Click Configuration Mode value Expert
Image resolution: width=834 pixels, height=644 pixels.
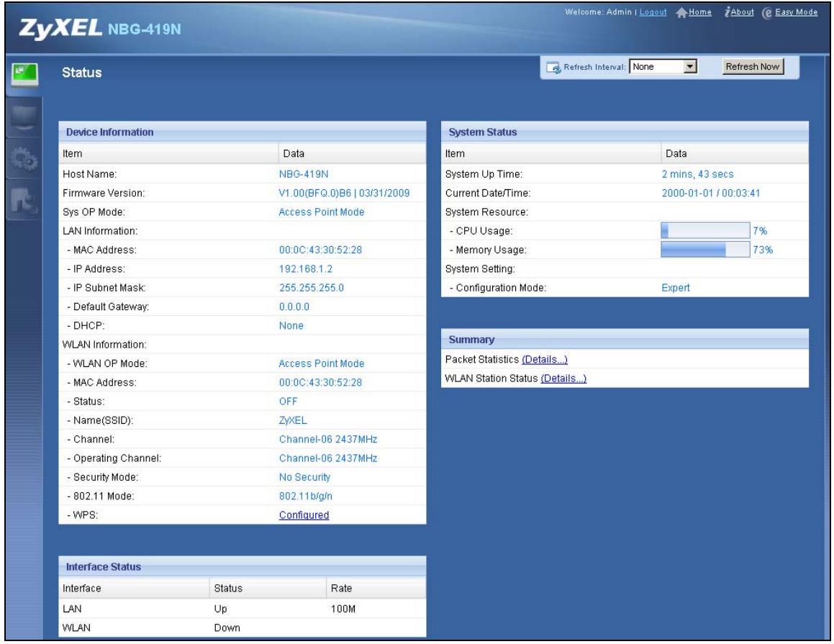point(676,288)
